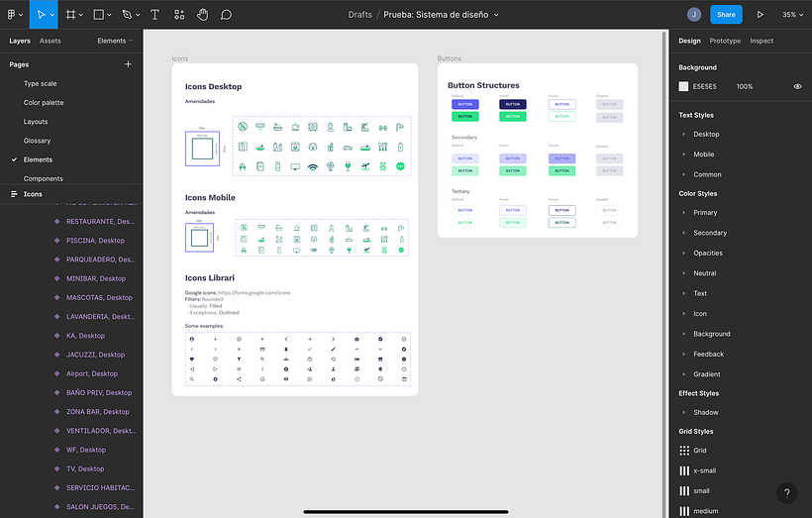The height and width of the screenshot is (518, 812).
Task: Click the user avatar J
Action: [694, 15]
